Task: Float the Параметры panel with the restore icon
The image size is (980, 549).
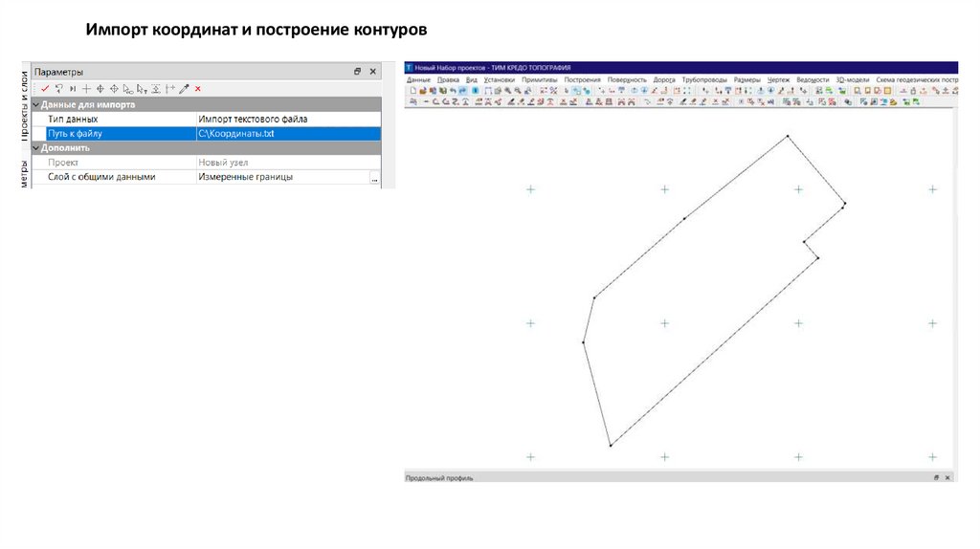Action: coord(358,71)
